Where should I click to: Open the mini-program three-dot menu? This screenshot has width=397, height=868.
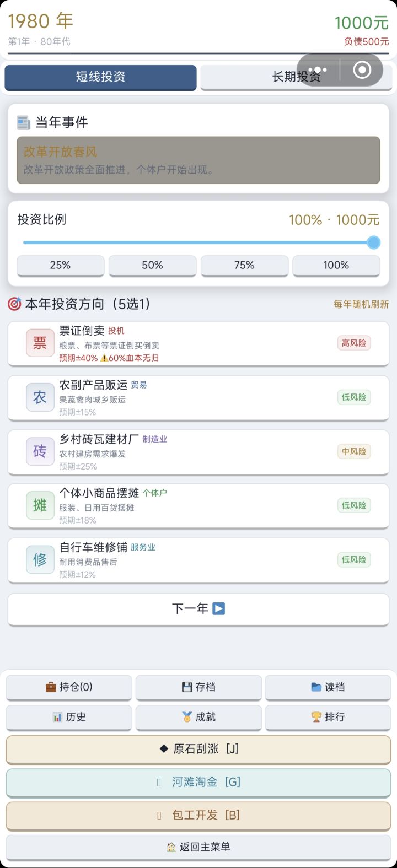tap(318, 70)
